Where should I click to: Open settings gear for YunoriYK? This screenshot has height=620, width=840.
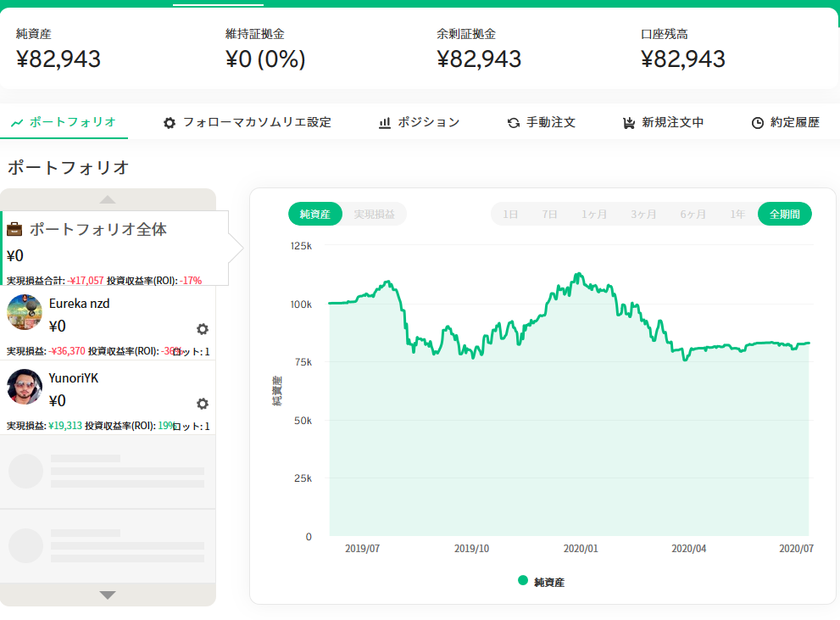tap(203, 404)
